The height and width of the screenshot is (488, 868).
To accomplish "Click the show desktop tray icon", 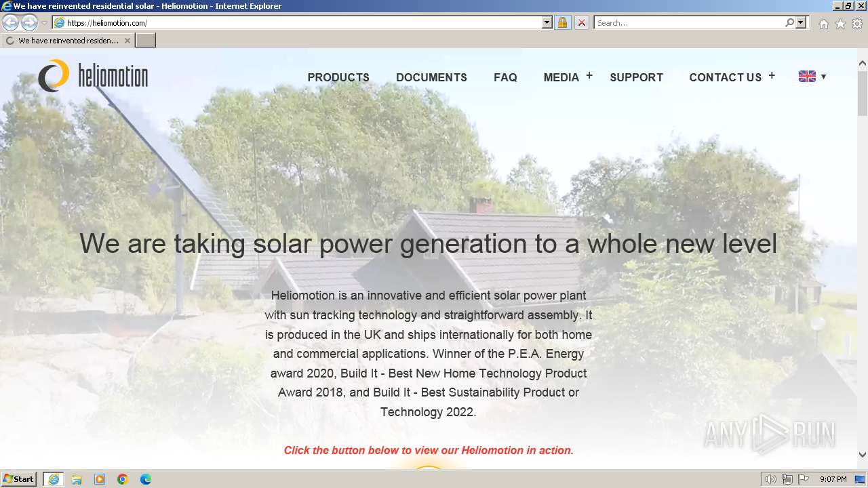I will tap(859, 479).
